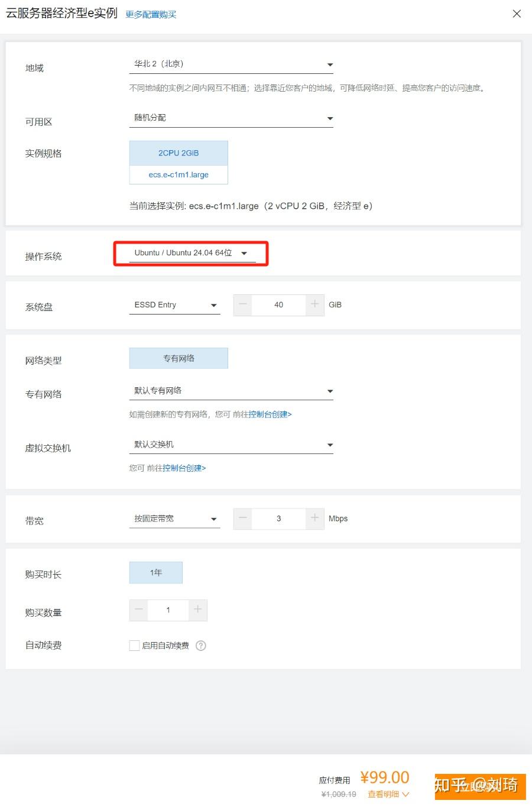Select the 1年 purchase duration option
The image size is (532, 807).
[155, 572]
